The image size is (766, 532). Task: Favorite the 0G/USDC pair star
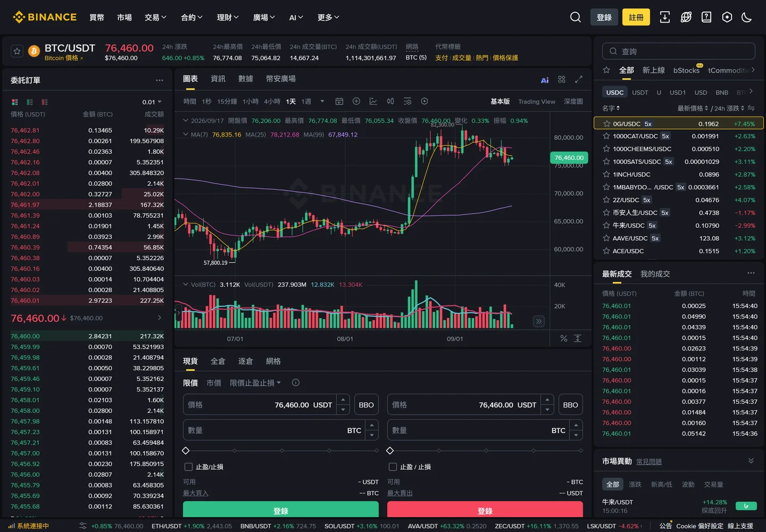pos(606,123)
